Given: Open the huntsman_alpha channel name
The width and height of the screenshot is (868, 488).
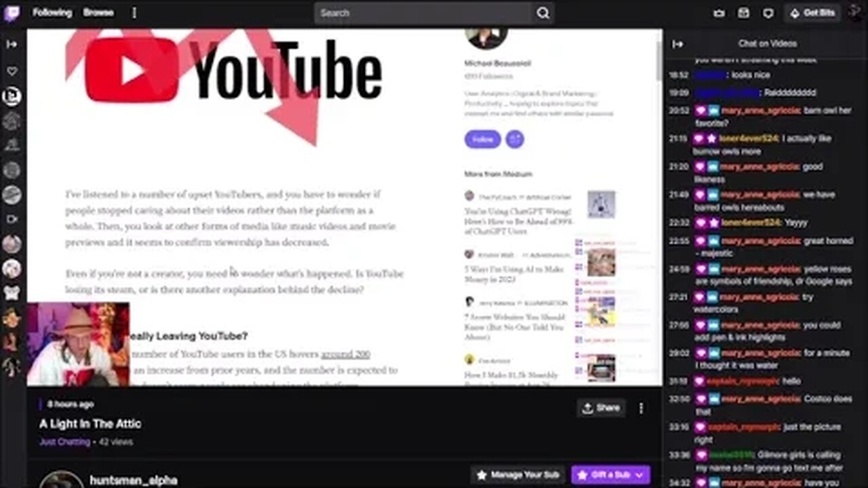Looking at the screenshot, I should [x=134, y=481].
